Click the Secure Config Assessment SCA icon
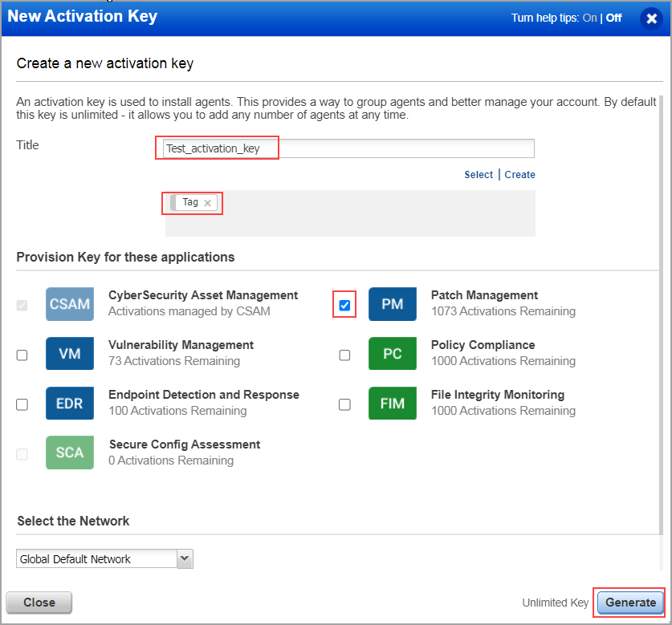The image size is (672, 625). click(x=69, y=453)
